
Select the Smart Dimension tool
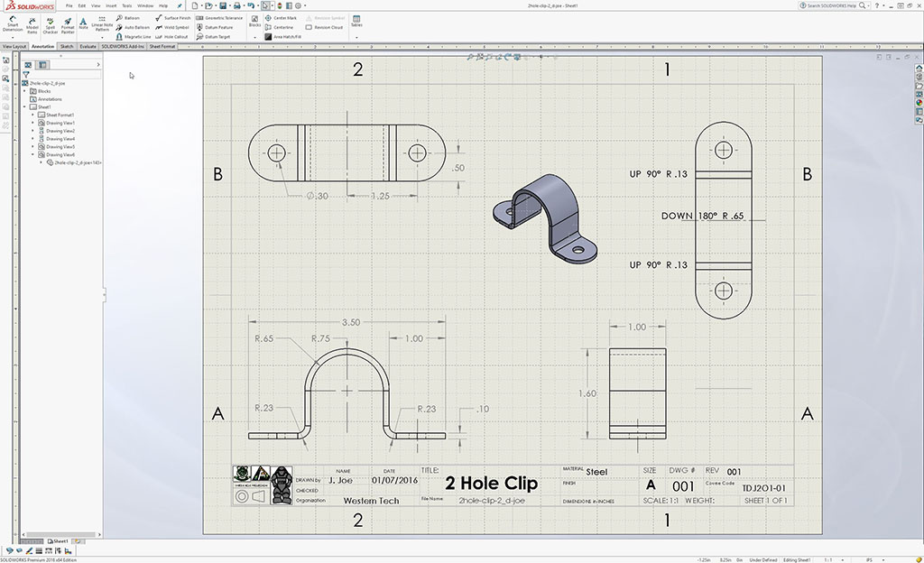(14, 23)
